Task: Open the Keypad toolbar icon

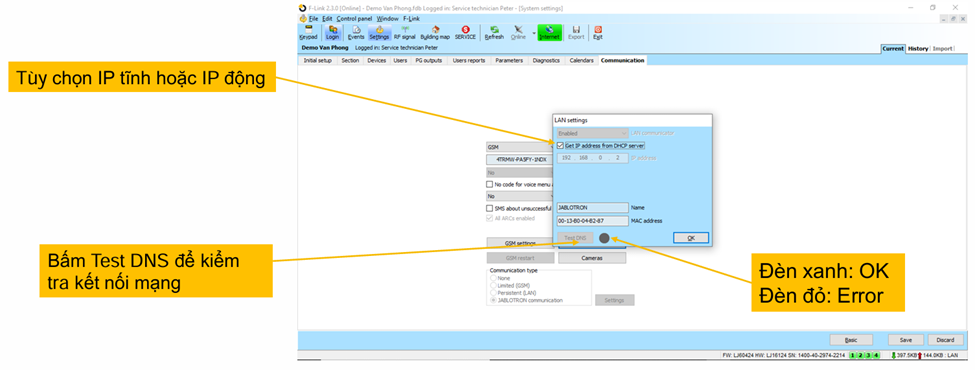Action: click(x=307, y=33)
